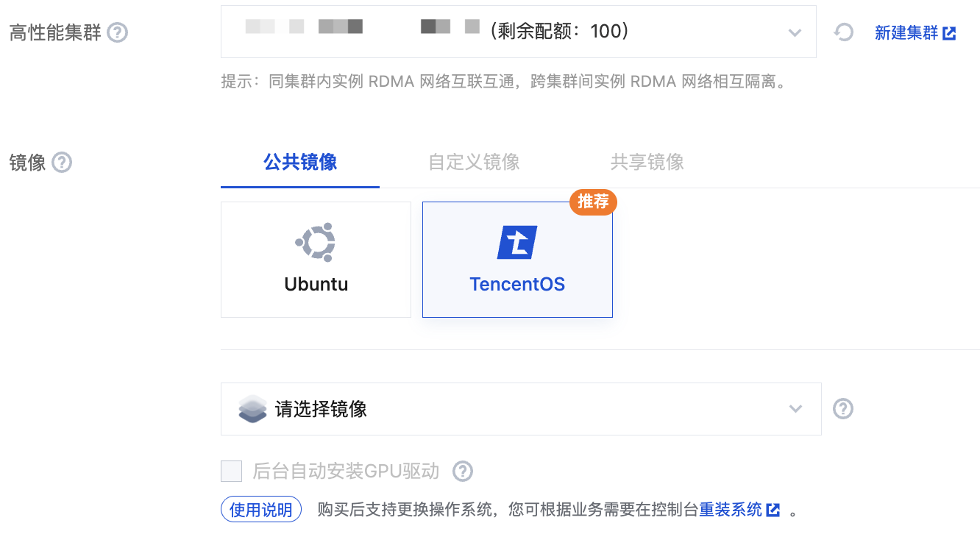
Task: Select the Ubuntu image card
Action: 316,260
